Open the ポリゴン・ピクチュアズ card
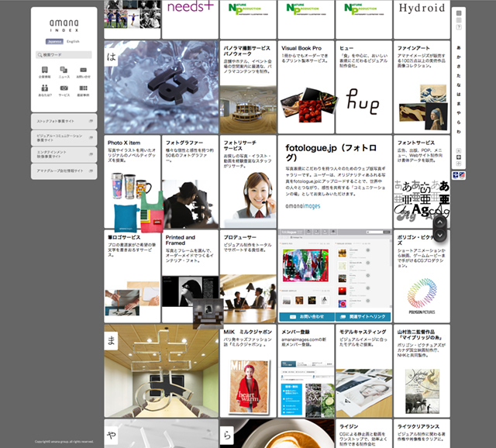This screenshot has width=496, height=448. point(422,276)
